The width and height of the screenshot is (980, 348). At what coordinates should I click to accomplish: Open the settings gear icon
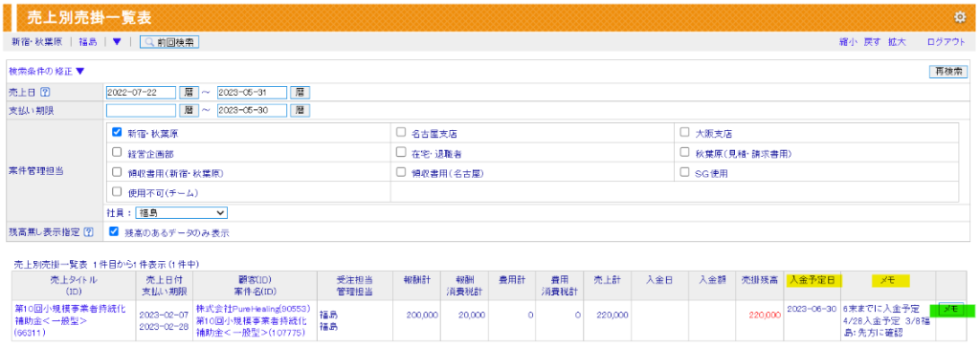pos(960,17)
